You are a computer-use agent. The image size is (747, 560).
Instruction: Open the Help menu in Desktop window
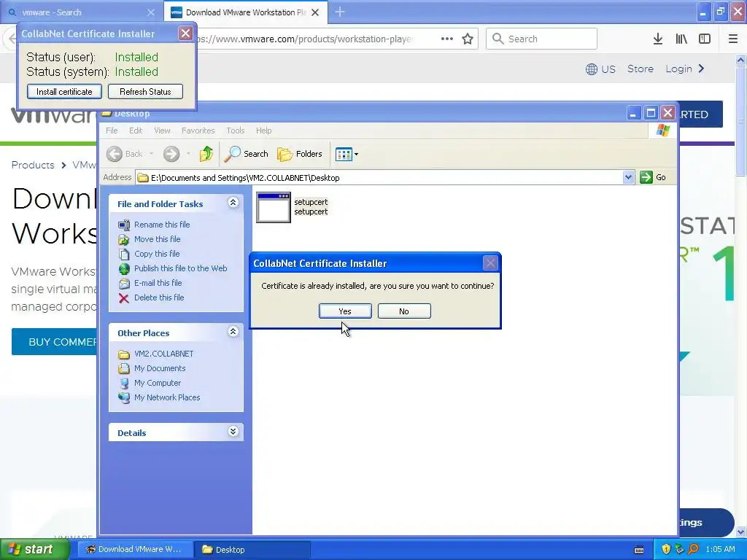263,131
